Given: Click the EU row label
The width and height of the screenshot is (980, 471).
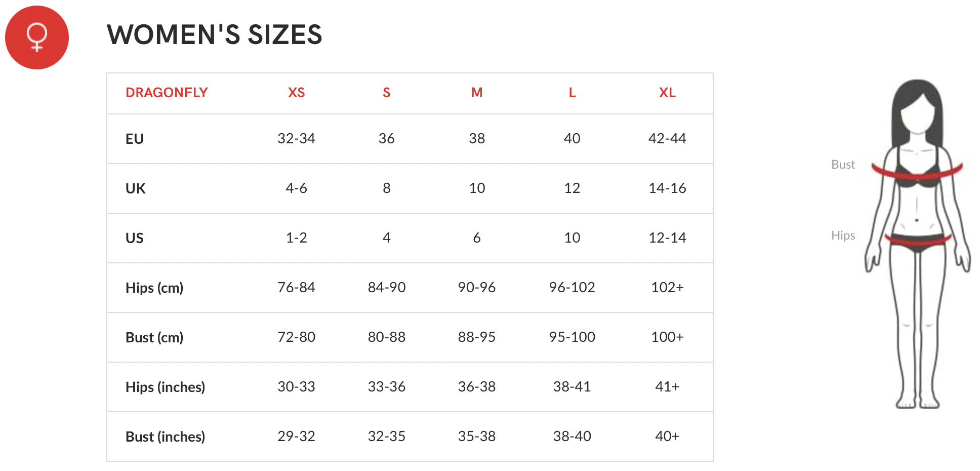Looking at the screenshot, I should pos(135,139).
